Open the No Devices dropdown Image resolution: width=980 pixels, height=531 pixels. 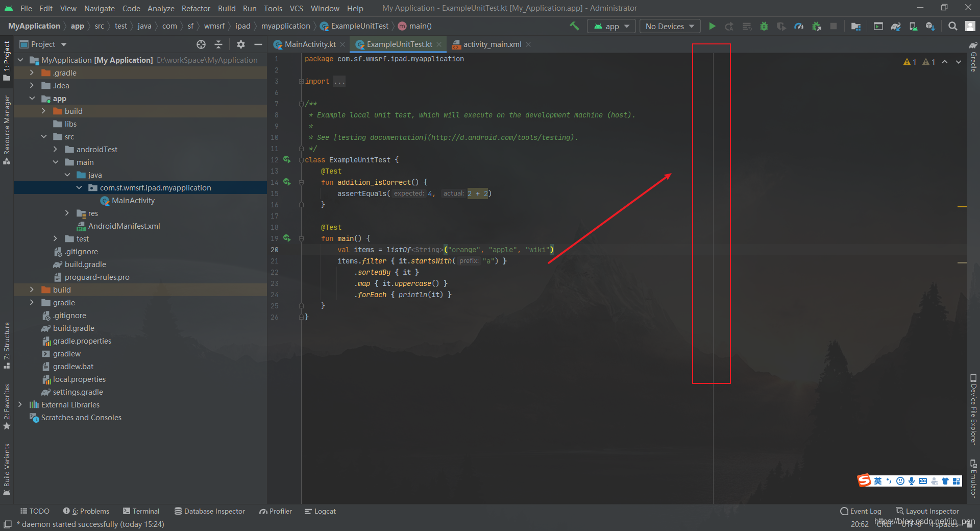[x=670, y=26]
